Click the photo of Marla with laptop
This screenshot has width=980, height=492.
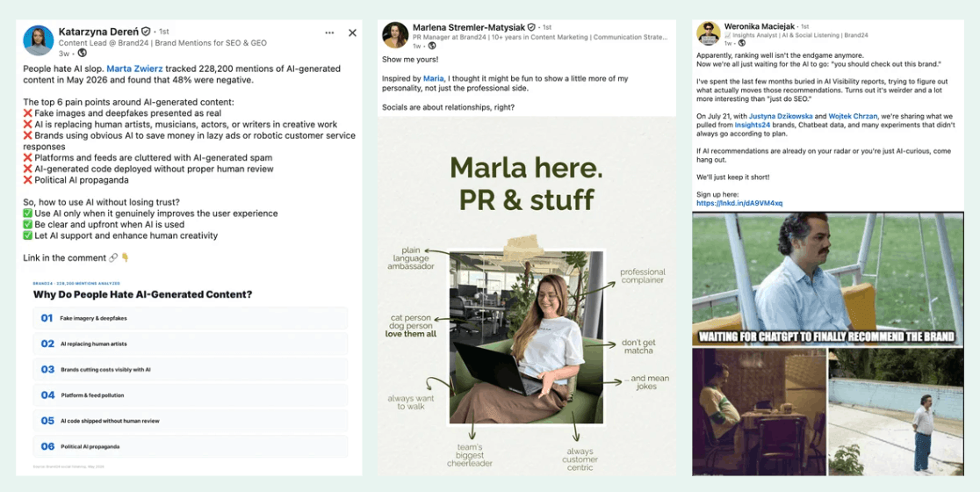(x=526, y=337)
